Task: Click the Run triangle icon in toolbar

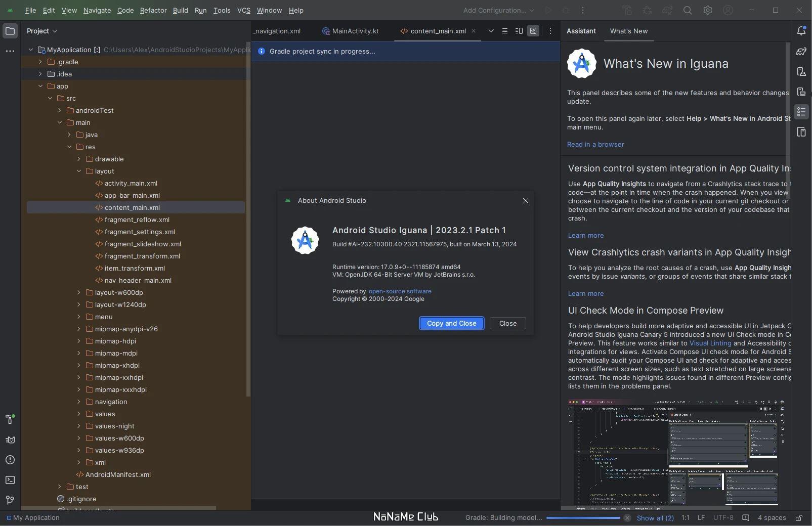Action: pyautogui.click(x=548, y=10)
